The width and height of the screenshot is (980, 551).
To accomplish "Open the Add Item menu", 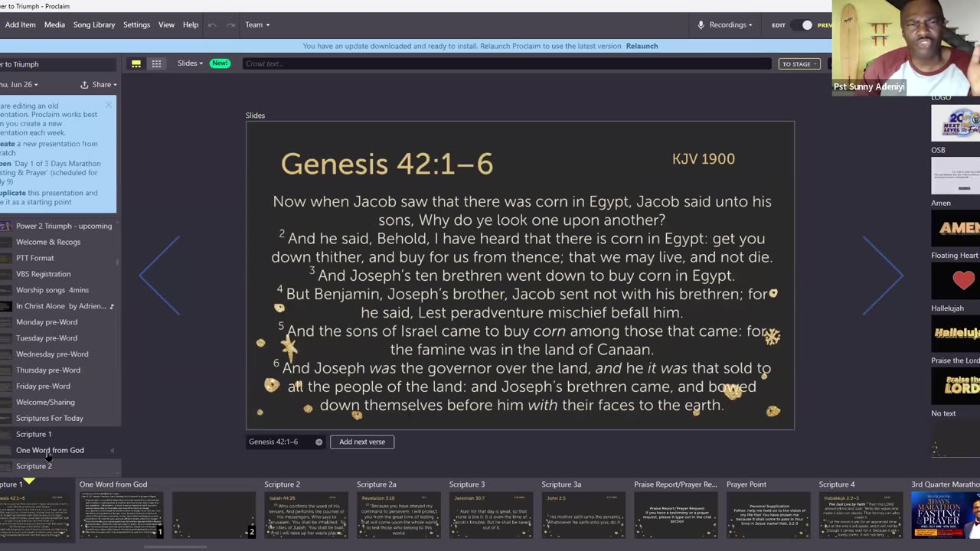I will [20, 24].
